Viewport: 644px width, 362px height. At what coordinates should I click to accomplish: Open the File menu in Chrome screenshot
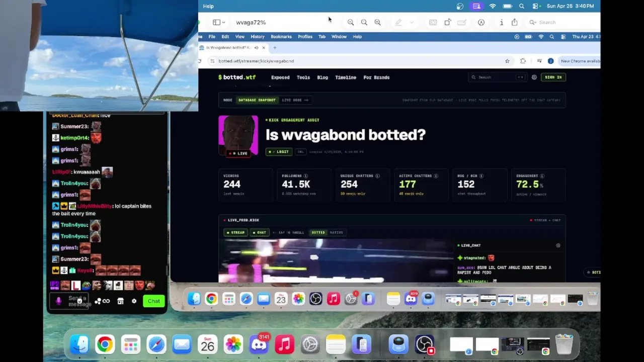tap(212, 37)
